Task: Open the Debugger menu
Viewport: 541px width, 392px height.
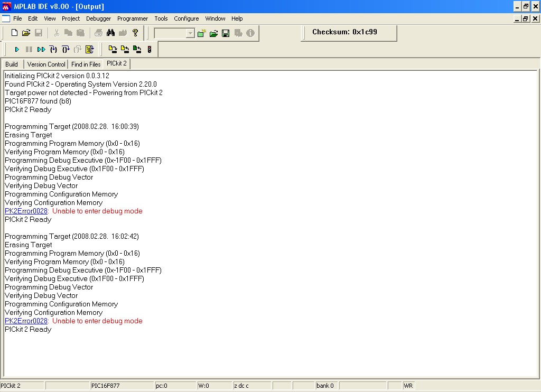Action: [x=98, y=18]
